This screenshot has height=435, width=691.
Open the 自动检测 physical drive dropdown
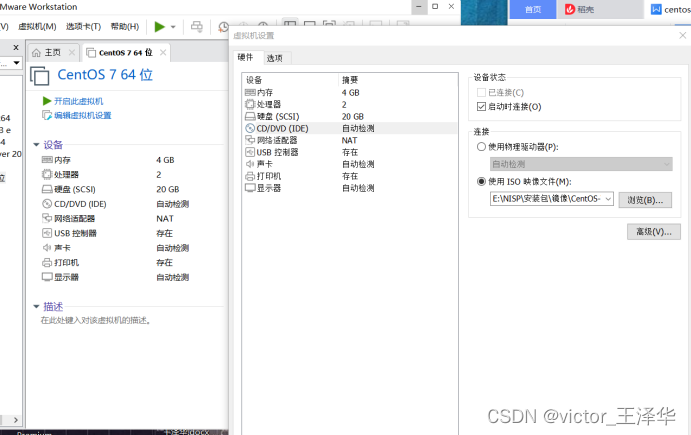[x=581, y=164]
